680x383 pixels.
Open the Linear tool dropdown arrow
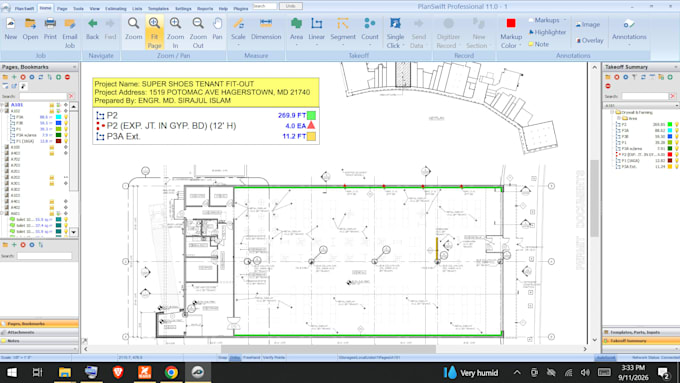[317, 45]
